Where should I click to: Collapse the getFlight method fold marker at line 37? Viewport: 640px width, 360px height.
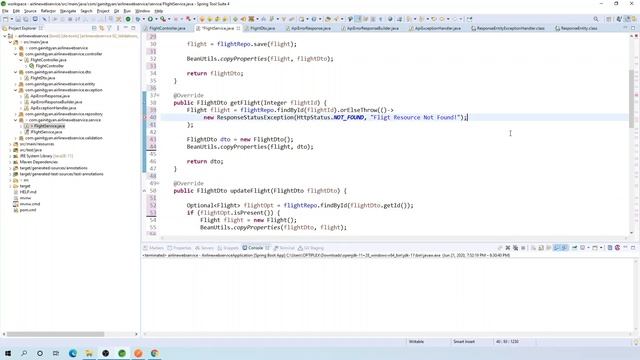[x=158, y=96]
